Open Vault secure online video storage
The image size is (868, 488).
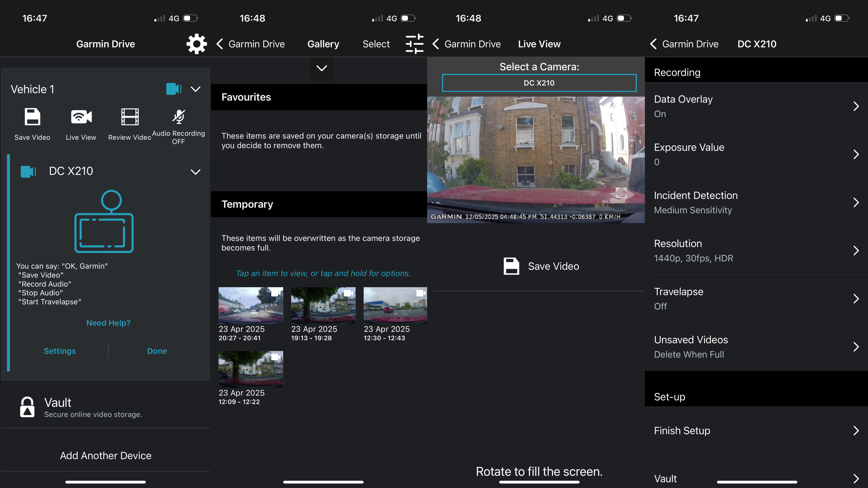[105, 407]
